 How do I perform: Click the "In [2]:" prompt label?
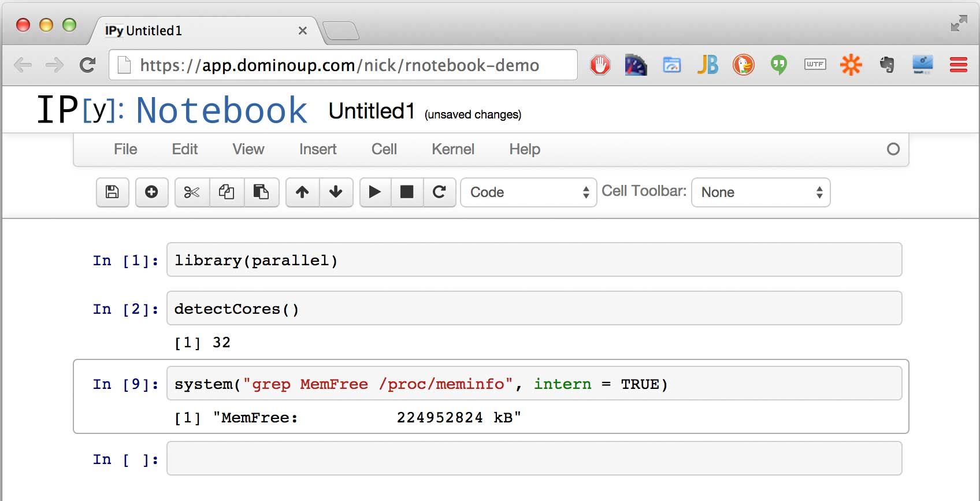pyautogui.click(x=125, y=309)
